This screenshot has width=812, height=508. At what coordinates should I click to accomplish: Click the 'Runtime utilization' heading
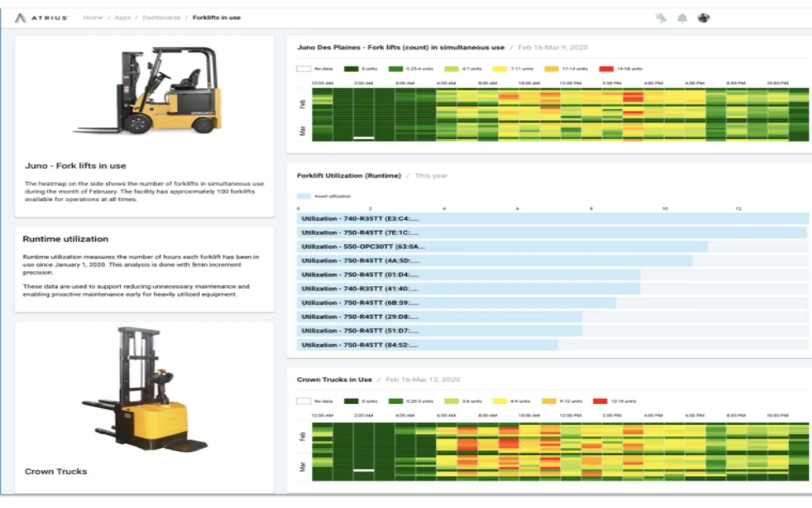pos(65,239)
